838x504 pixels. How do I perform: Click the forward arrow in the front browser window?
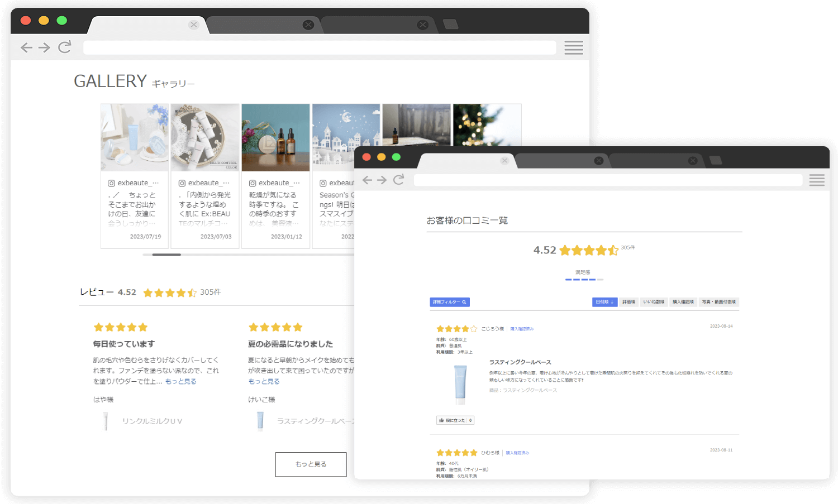[x=382, y=180]
